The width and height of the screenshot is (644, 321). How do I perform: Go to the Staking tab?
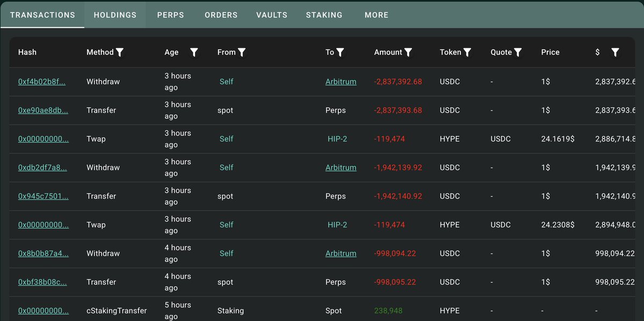click(x=324, y=15)
